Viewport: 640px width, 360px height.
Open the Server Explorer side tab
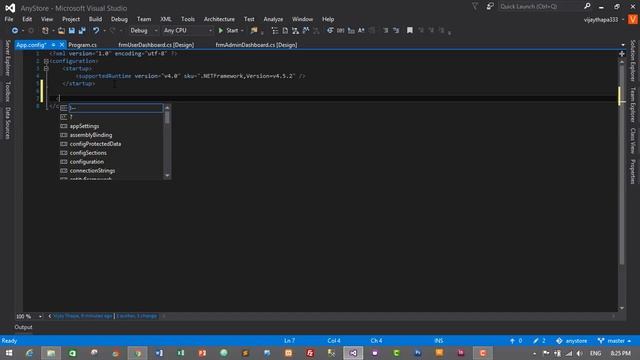click(7, 58)
